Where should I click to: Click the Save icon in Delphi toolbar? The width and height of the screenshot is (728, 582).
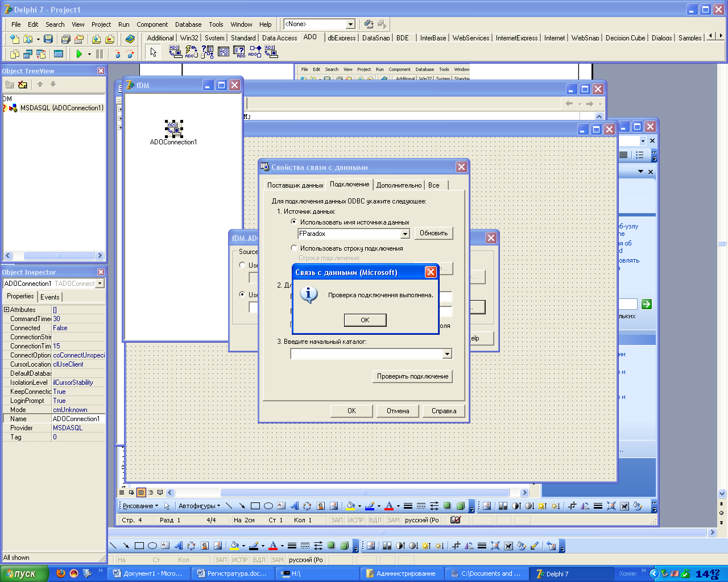pos(48,39)
